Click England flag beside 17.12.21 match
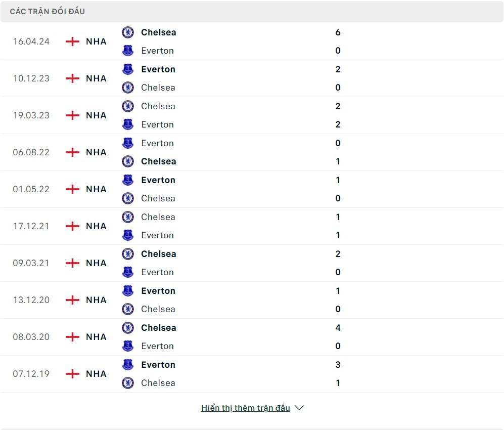Image resolution: width=504 pixels, height=430 pixels. [x=73, y=226]
